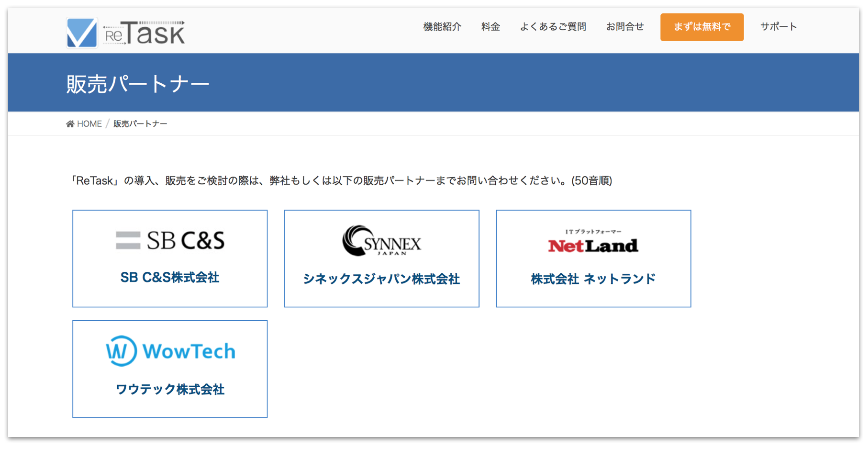Open 株式会社 ネットランド link

(x=593, y=279)
